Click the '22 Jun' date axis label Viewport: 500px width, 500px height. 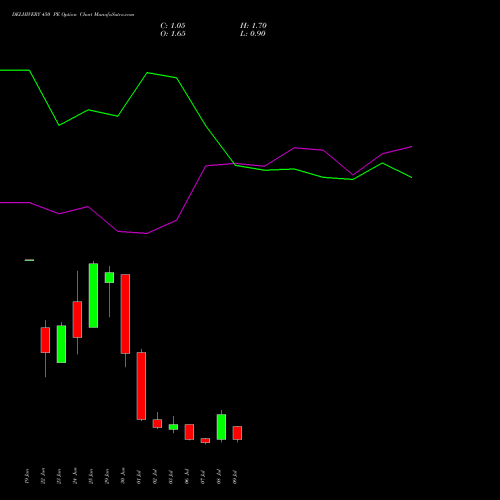[x=43, y=476]
